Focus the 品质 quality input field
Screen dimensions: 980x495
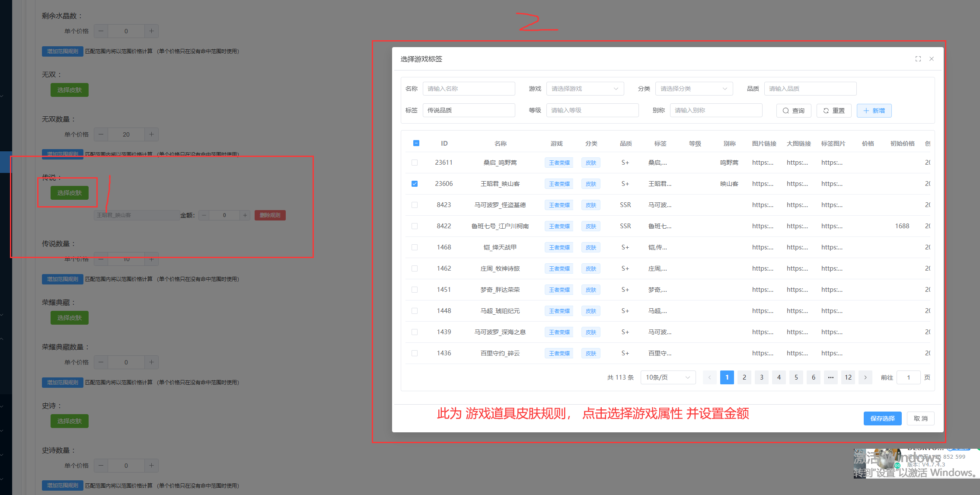[810, 89]
